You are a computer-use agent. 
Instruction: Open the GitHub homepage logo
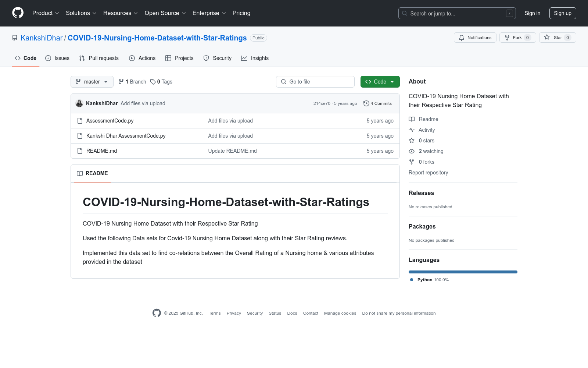tap(18, 13)
